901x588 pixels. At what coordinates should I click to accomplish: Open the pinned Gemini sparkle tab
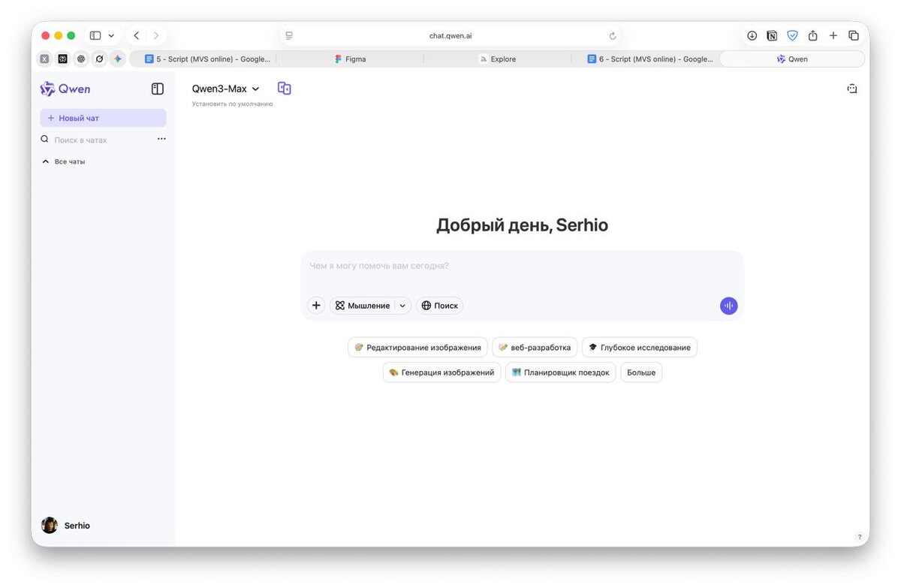pos(118,59)
